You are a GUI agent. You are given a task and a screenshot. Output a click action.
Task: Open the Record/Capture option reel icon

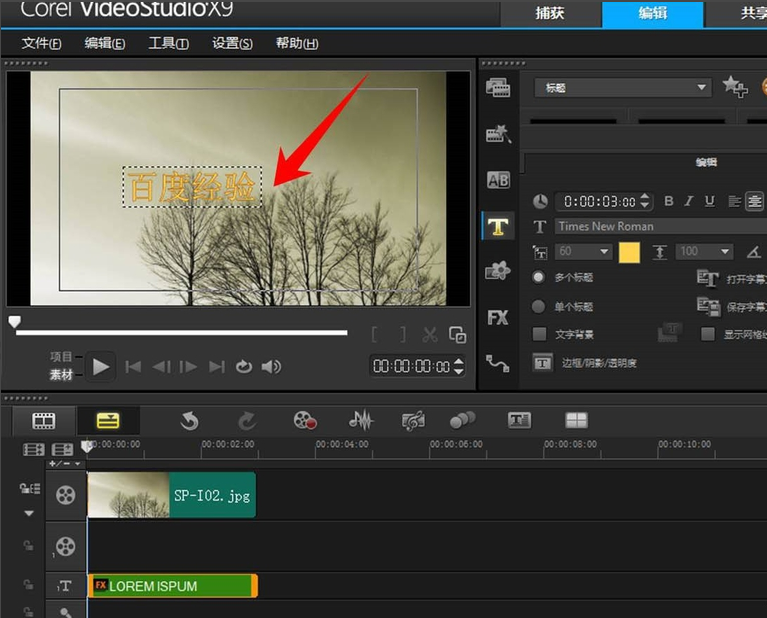click(x=305, y=420)
